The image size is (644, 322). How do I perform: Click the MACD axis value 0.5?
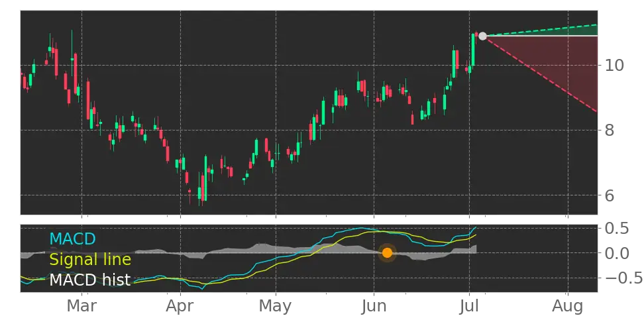pos(617,228)
